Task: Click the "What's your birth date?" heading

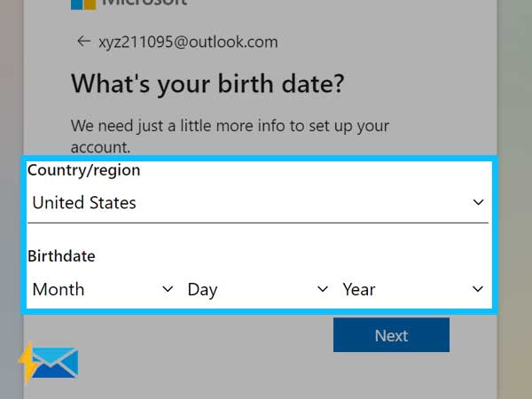Action: click(x=207, y=84)
